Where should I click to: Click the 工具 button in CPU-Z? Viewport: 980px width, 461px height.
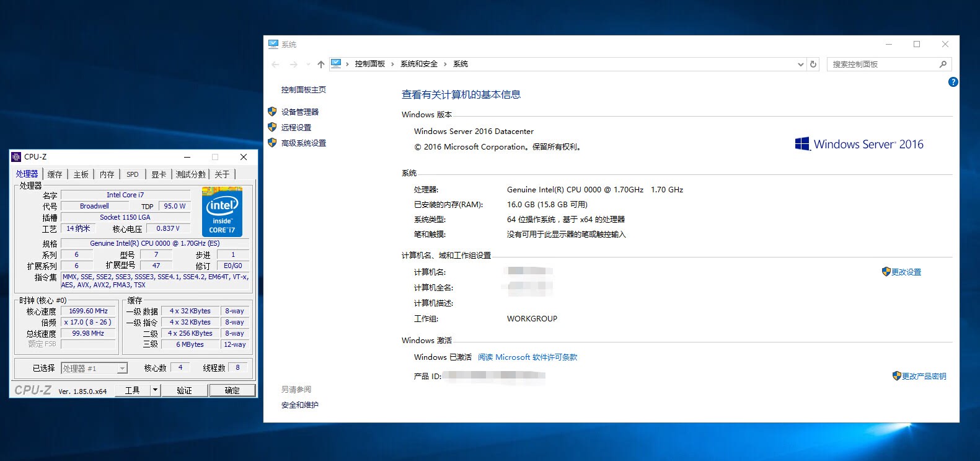click(x=133, y=390)
